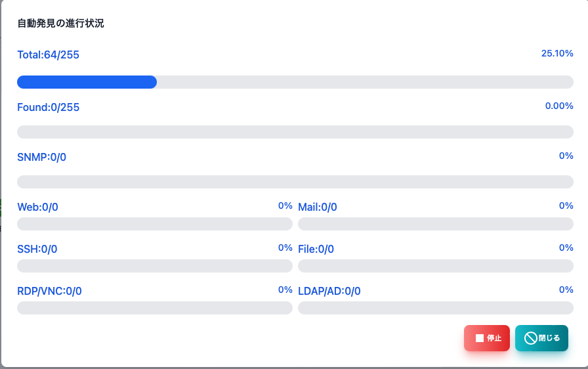Click the 自動発見の進行状況 dialog title
588x369 pixels.
coord(61,23)
